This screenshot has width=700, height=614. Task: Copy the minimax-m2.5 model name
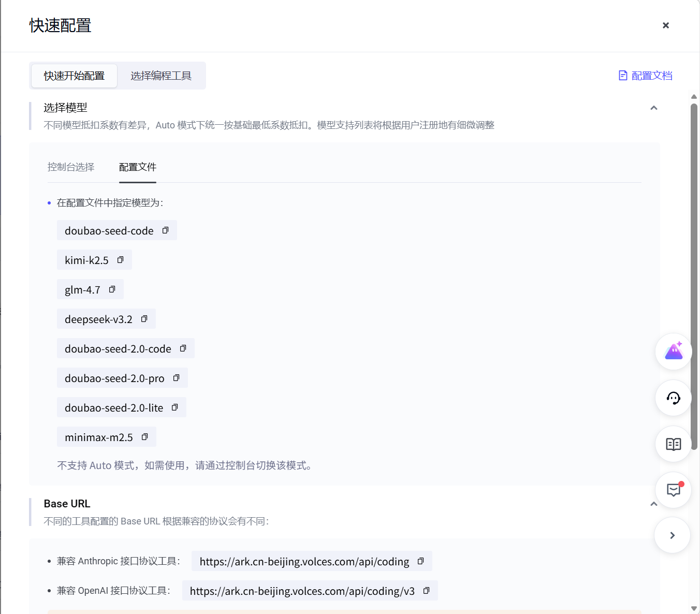[x=145, y=437]
